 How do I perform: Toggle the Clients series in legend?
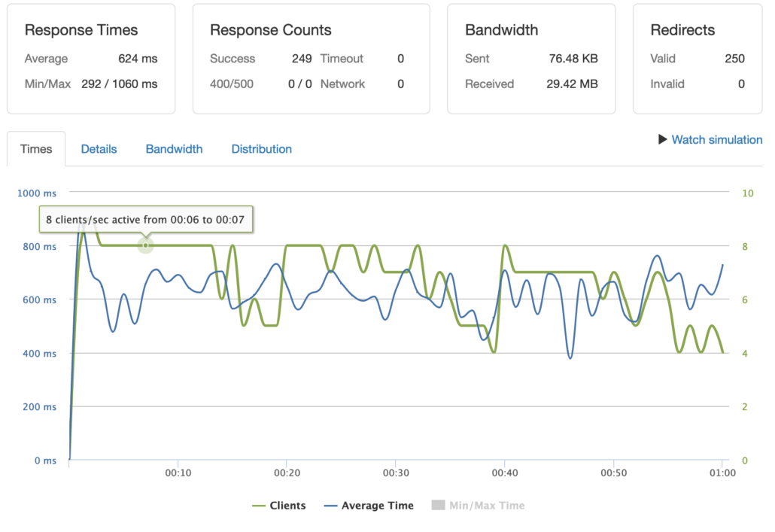click(x=287, y=506)
